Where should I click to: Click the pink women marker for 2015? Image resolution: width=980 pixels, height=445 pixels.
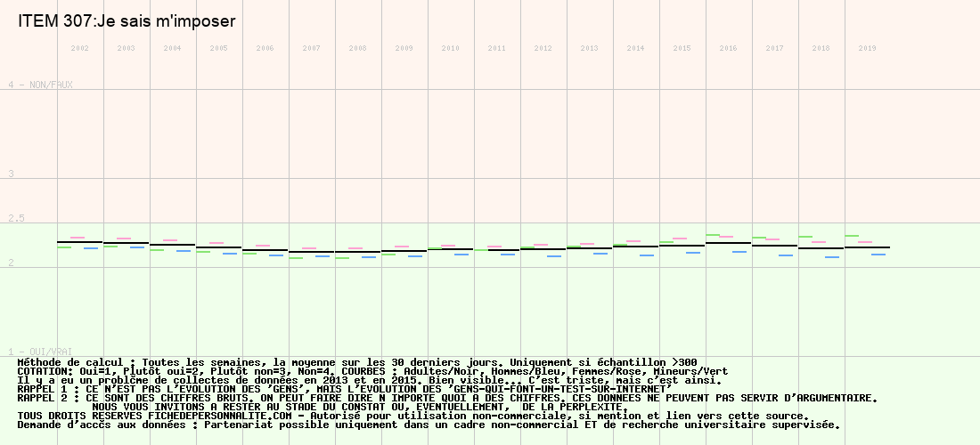coord(680,239)
